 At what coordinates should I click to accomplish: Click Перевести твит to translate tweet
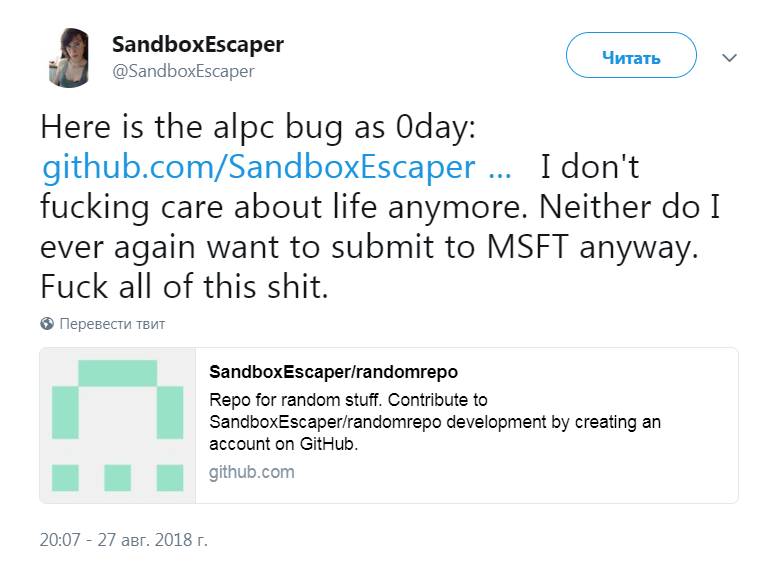112,324
